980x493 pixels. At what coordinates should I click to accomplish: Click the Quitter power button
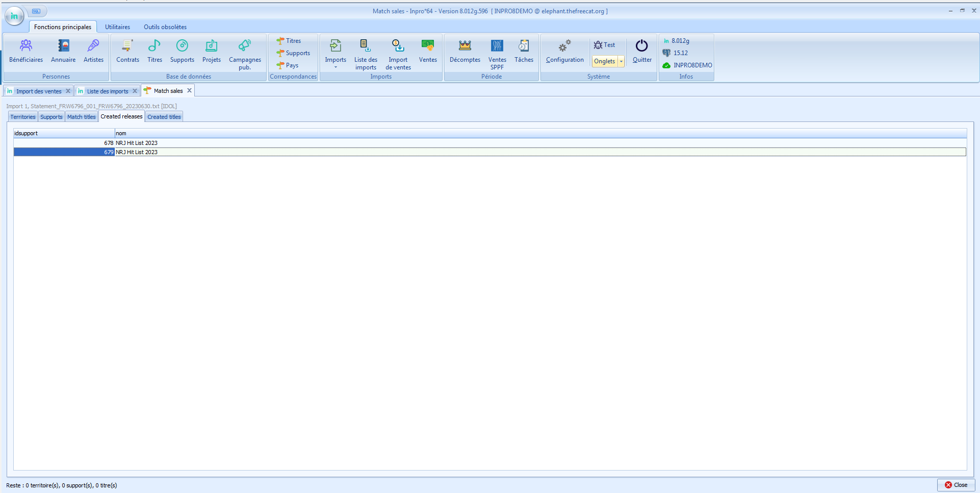(x=641, y=51)
